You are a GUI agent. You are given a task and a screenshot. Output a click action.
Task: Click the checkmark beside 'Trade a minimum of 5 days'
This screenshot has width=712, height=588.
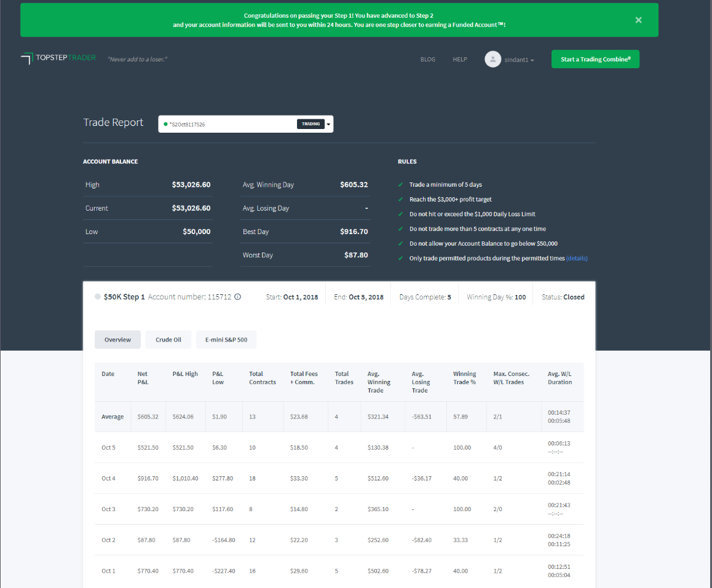tap(401, 184)
